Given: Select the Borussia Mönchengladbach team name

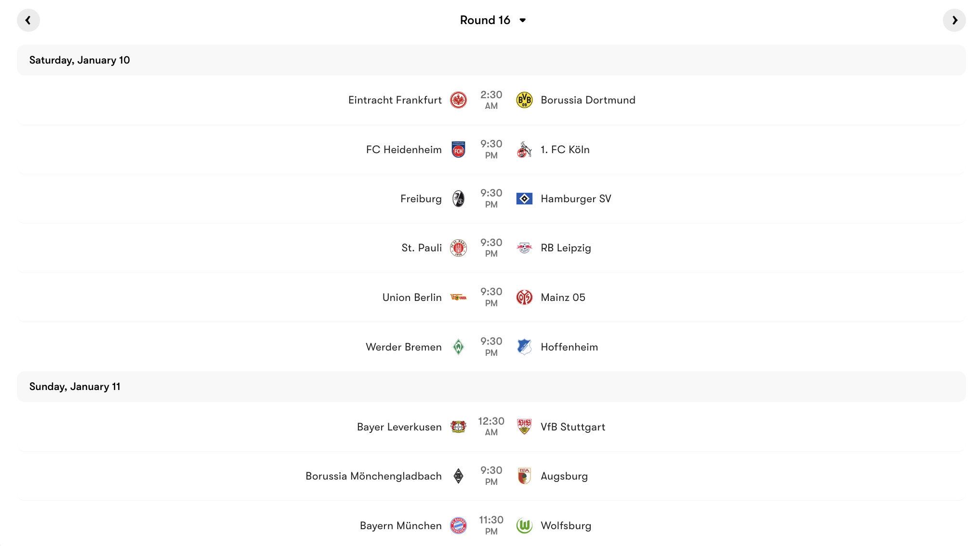Looking at the screenshot, I should 374,476.
